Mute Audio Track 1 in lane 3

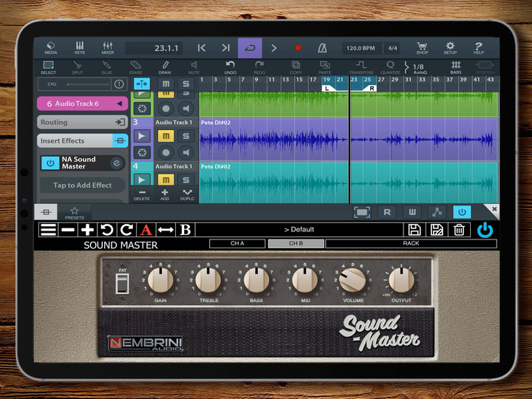(166, 136)
